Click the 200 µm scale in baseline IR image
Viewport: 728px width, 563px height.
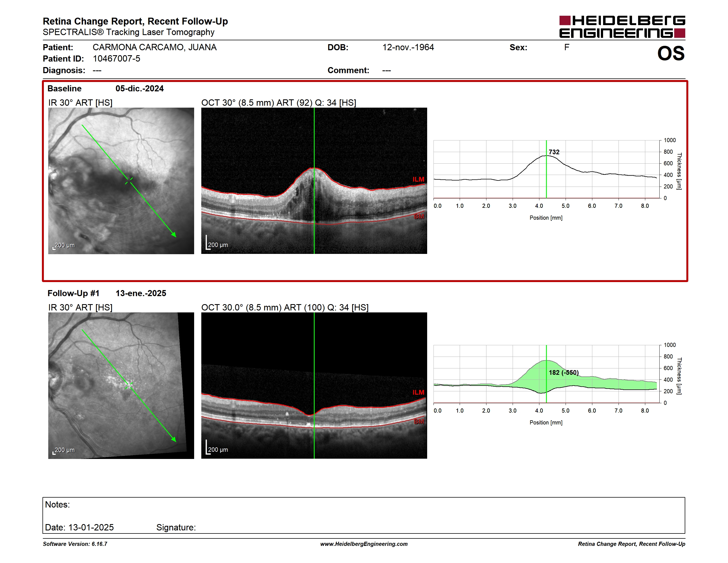pyautogui.click(x=64, y=246)
